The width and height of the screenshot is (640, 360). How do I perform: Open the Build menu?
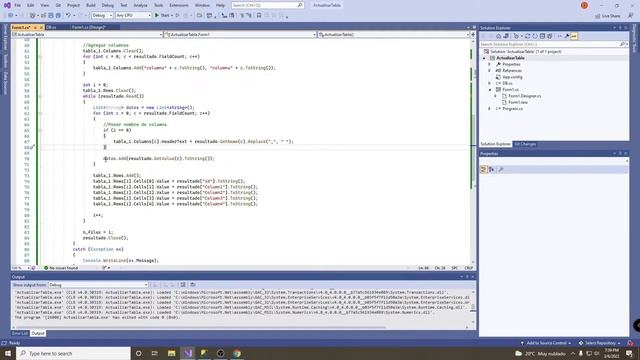tap(91, 5)
